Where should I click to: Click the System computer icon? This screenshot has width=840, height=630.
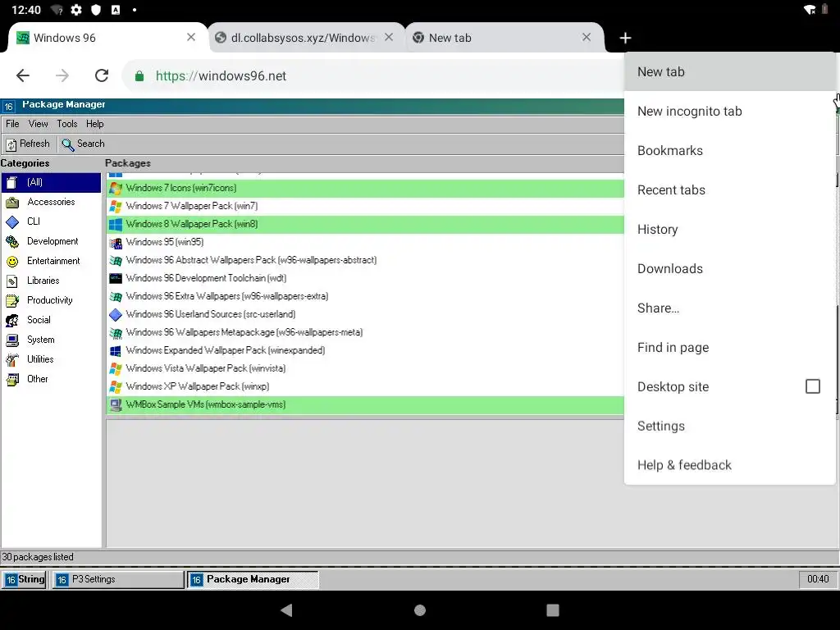click(11, 340)
